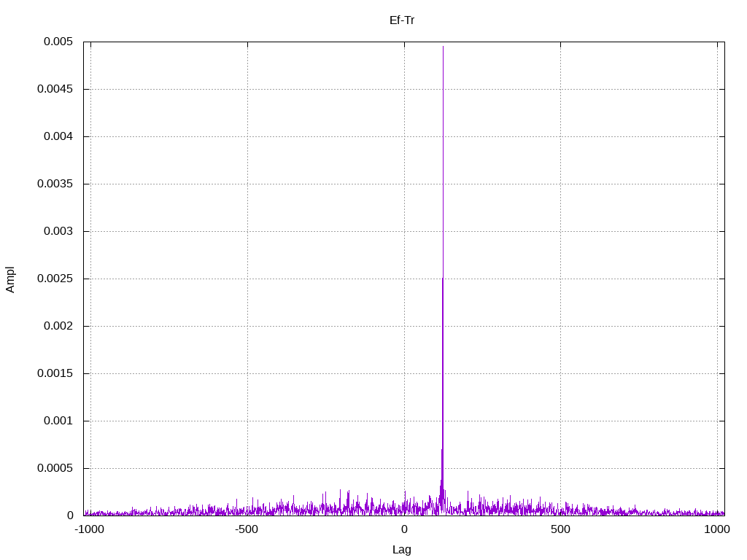747x560 pixels.
Task: Click the x-axis tick label 1000
Action: pyautogui.click(x=717, y=529)
